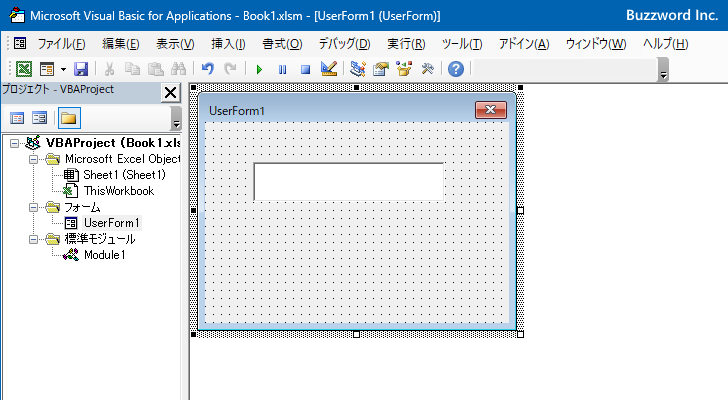This screenshot has width=728, height=400.
Task: Open the 挿入(I) menu
Action: tap(228, 44)
